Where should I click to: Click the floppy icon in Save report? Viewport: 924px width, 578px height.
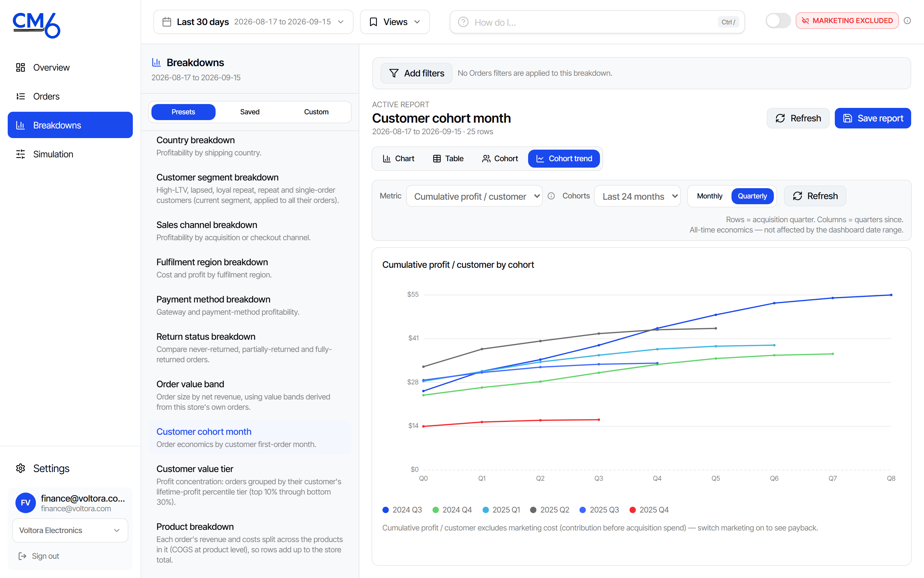click(847, 118)
